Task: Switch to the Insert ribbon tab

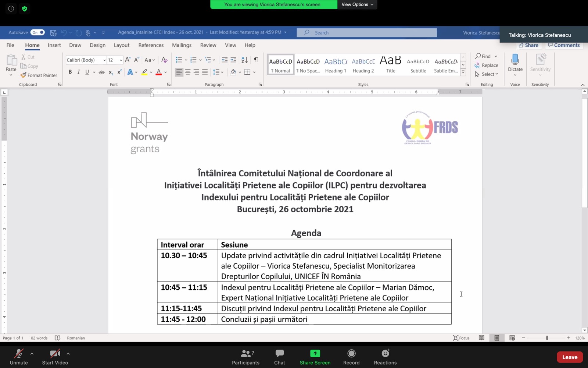Action: [54, 45]
